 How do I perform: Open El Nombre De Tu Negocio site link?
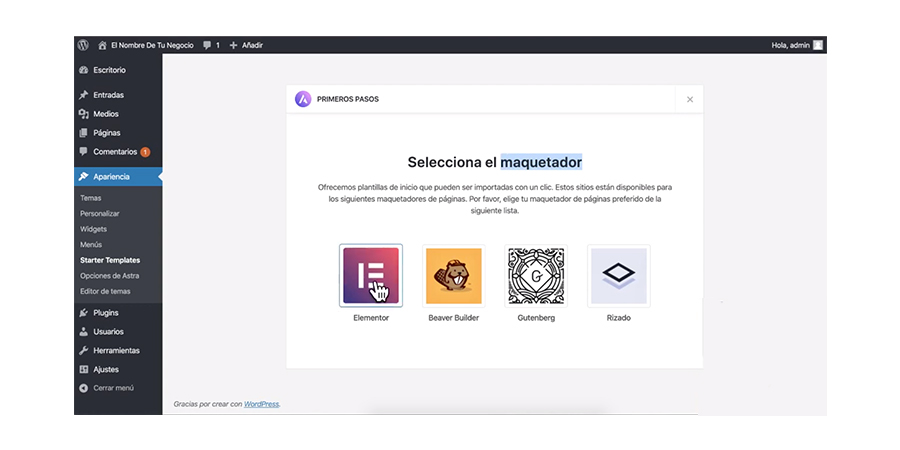(152, 45)
